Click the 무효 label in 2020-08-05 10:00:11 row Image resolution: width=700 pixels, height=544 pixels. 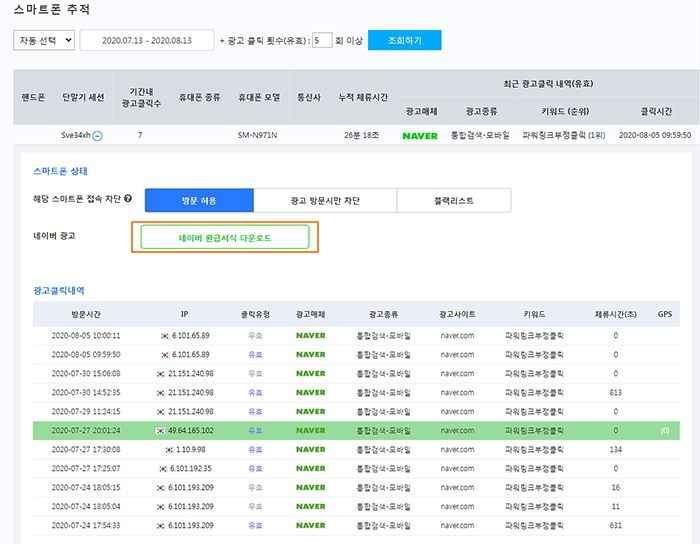tap(255, 336)
